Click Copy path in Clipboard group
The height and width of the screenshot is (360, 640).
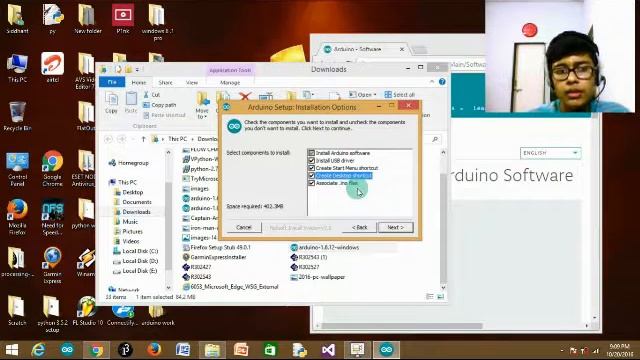(160, 105)
